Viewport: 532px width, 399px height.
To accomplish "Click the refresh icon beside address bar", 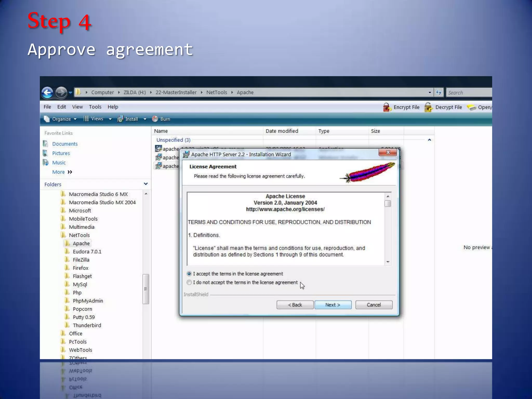I will point(438,92).
